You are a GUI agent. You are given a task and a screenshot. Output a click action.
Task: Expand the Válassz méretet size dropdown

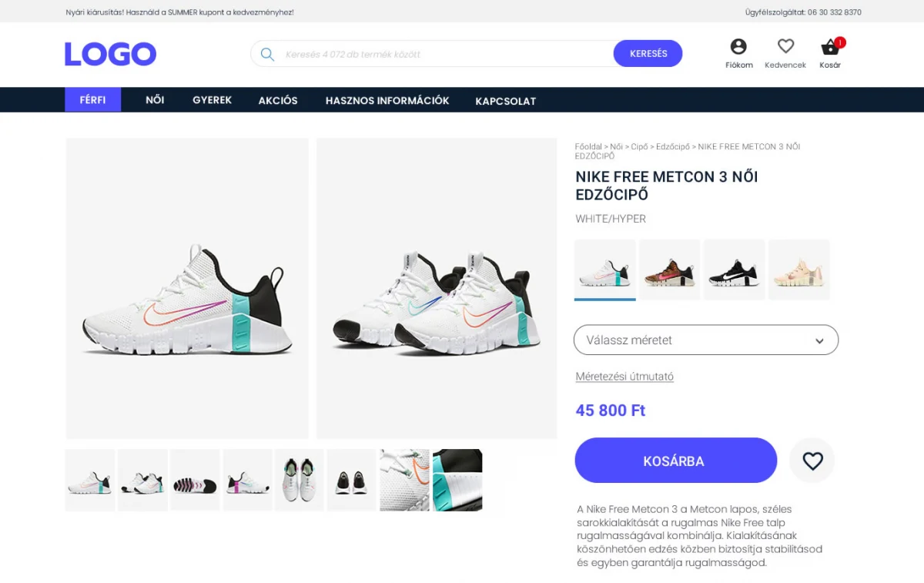point(706,340)
